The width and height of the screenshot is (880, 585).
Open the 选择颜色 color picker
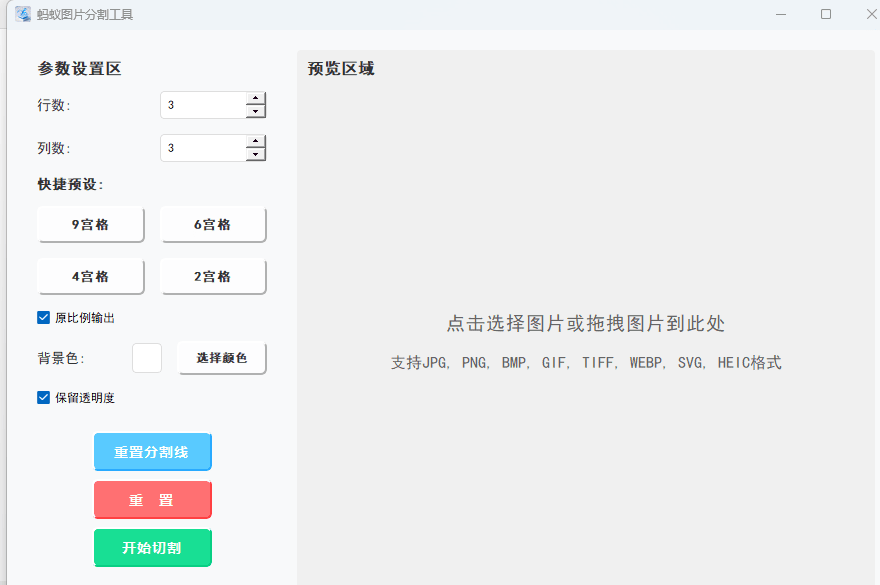(x=222, y=358)
